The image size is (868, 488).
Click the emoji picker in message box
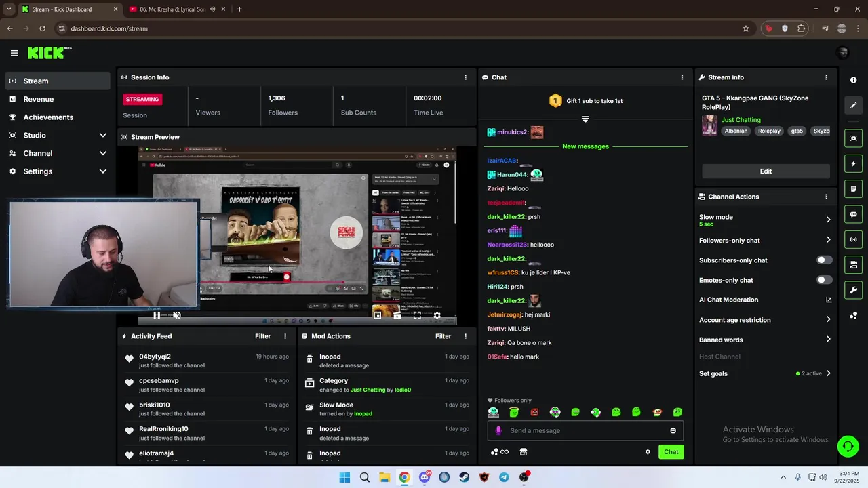pyautogui.click(x=673, y=430)
